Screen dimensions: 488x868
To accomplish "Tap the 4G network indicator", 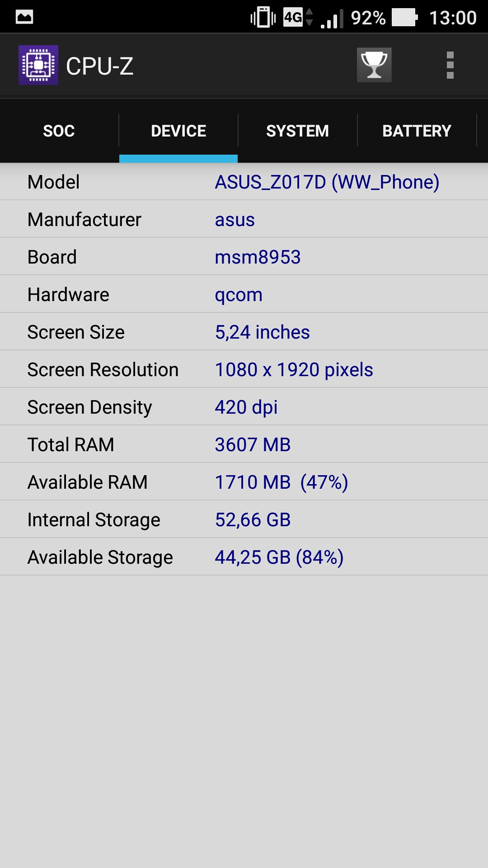I will tap(298, 17).
